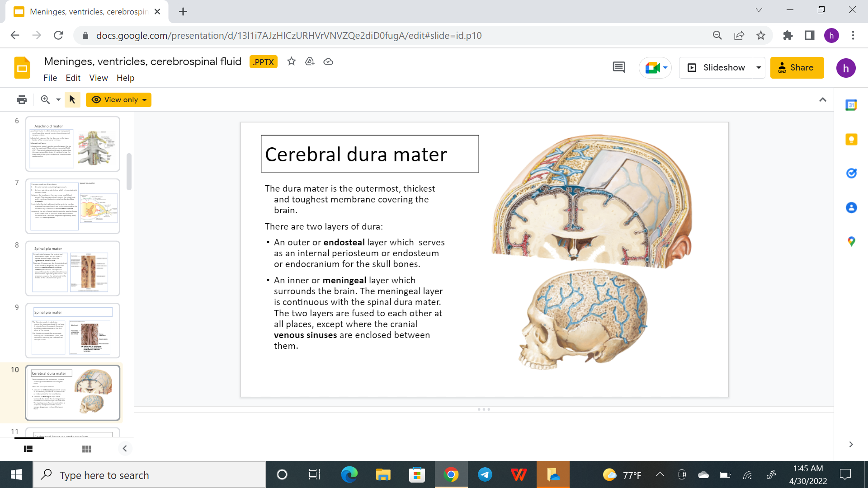Open Google Tasks side panel
The height and width of the screenshot is (488, 868).
tap(851, 174)
